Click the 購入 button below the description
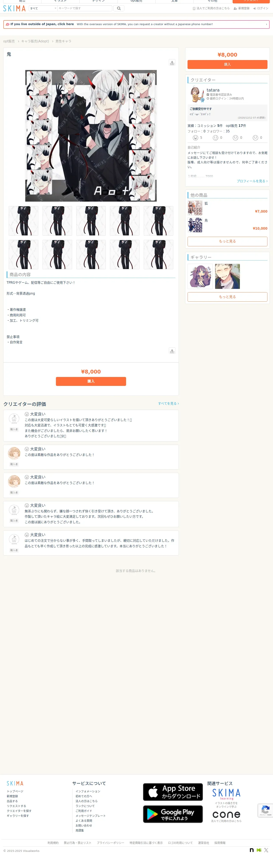Screen dimensions: 273x868 pyautogui.click(x=91, y=381)
